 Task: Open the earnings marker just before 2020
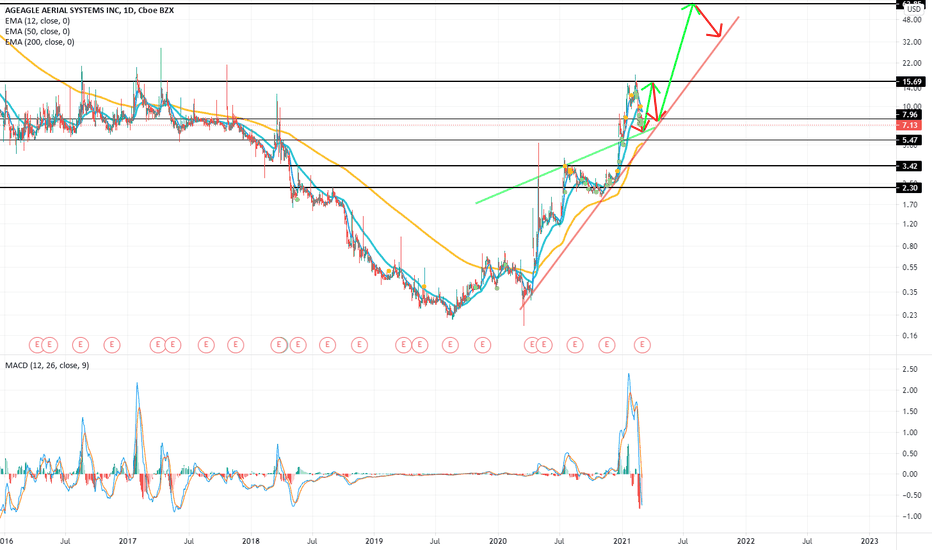483,344
